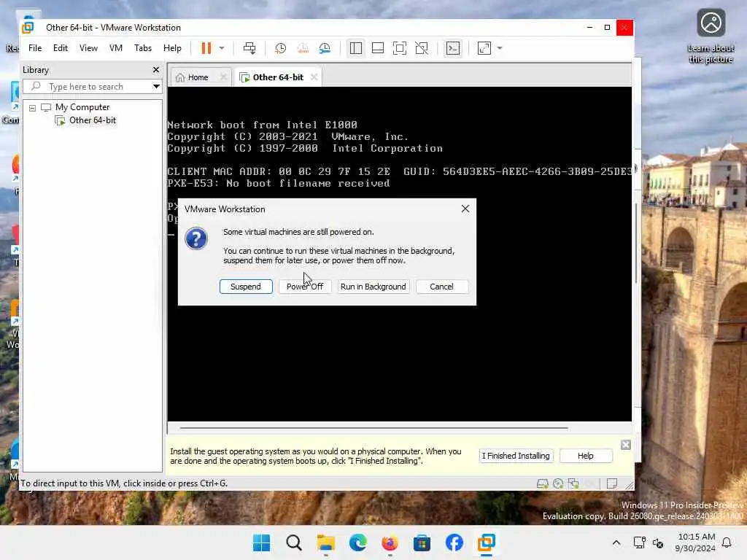Image resolution: width=747 pixels, height=560 pixels.
Task: Click I Finished Installing button
Action: 516,456
